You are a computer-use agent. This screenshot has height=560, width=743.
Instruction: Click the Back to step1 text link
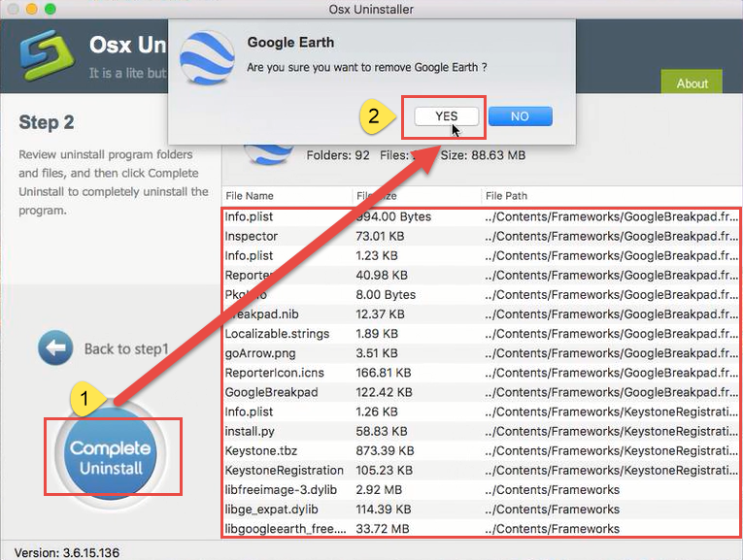tap(126, 348)
